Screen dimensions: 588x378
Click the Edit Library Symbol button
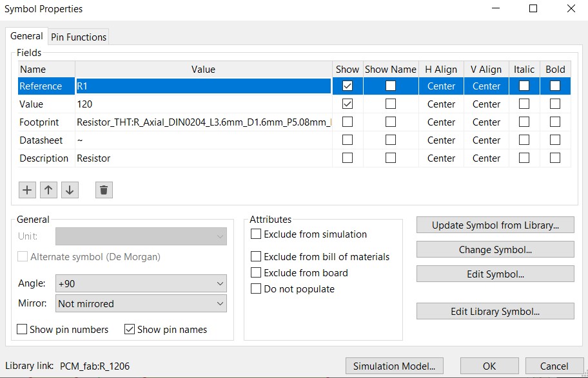point(495,312)
